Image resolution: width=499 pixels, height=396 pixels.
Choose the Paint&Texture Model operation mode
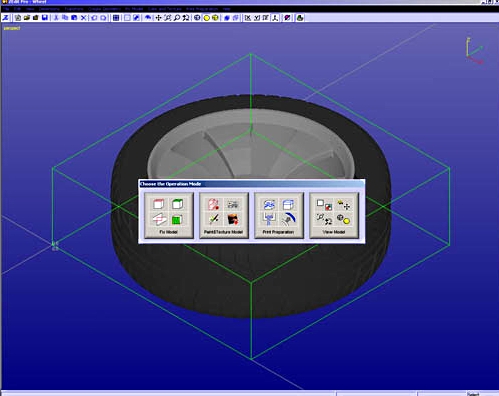224,215
